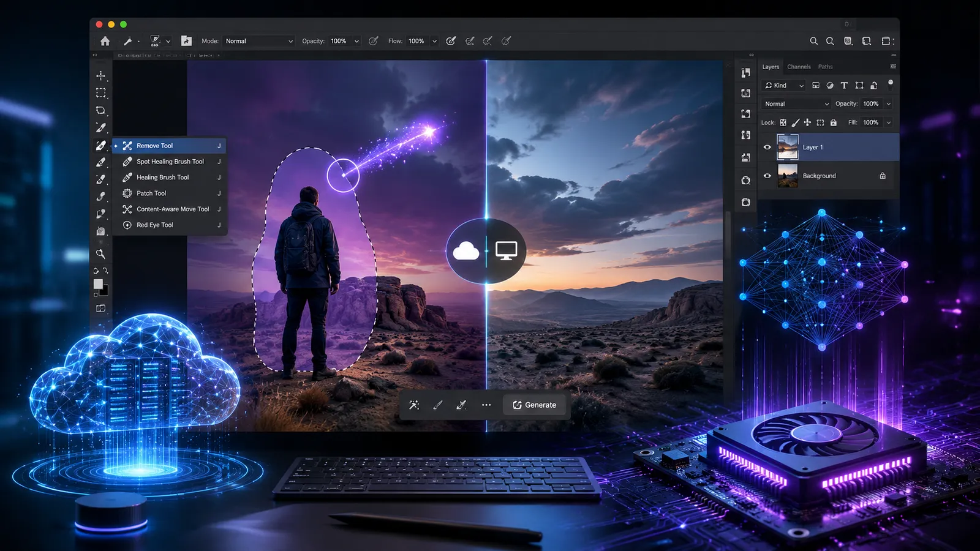This screenshot has height=551, width=980.
Task: Click the pixel layer filter icon
Action: point(816,86)
